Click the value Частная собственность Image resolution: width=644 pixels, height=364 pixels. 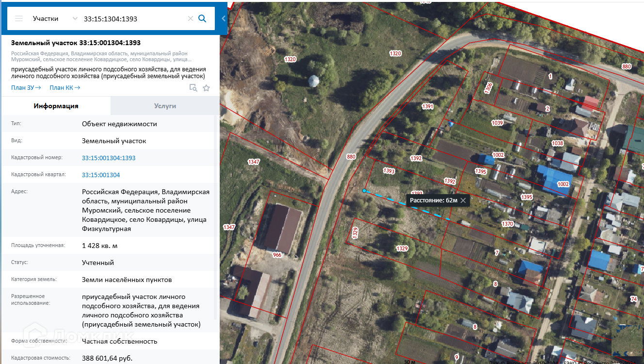tap(120, 341)
